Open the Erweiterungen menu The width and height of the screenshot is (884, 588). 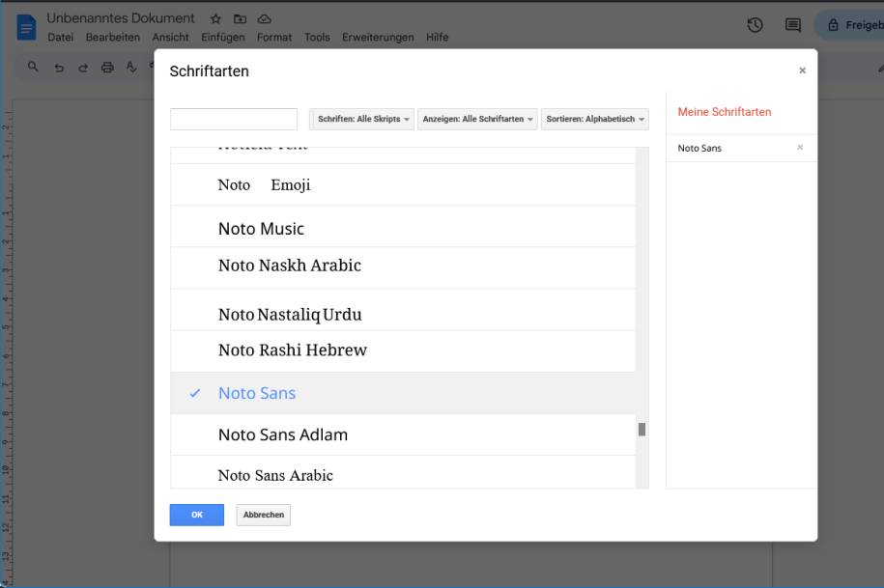360,36
